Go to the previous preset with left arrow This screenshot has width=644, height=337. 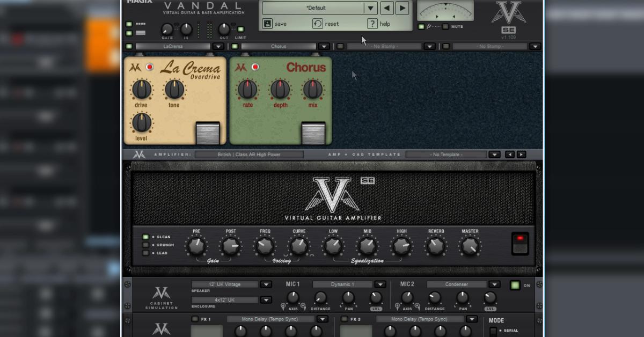(387, 8)
